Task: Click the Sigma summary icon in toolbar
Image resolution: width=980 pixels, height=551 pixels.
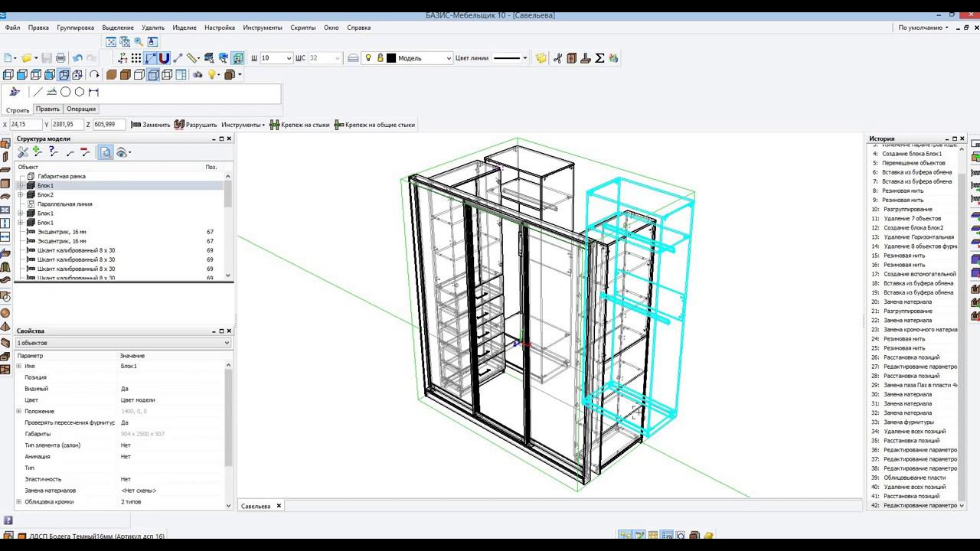Action: pyautogui.click(x=599, y=58)
